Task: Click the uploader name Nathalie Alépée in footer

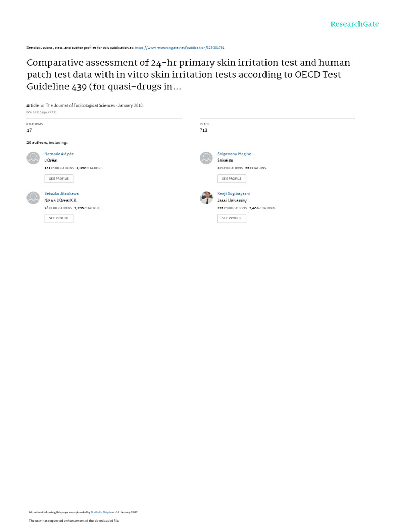Action: pos(101,512)
